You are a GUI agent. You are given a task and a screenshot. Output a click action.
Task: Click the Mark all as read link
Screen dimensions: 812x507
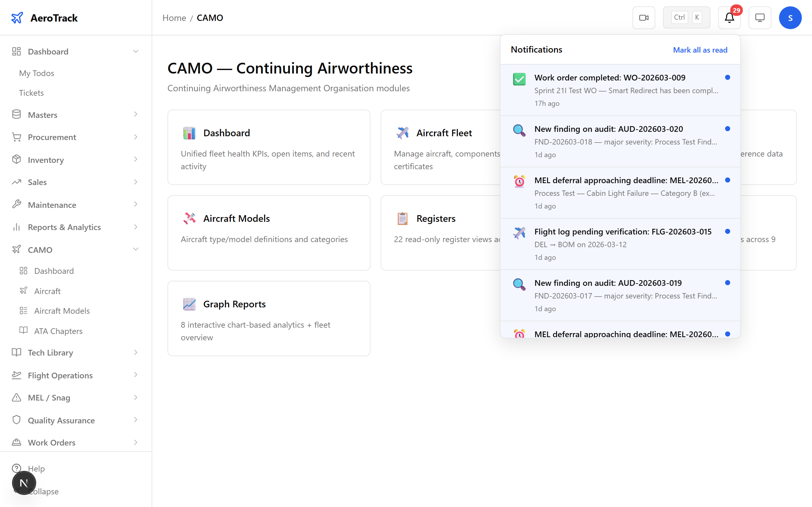click(x=700, y=50)
